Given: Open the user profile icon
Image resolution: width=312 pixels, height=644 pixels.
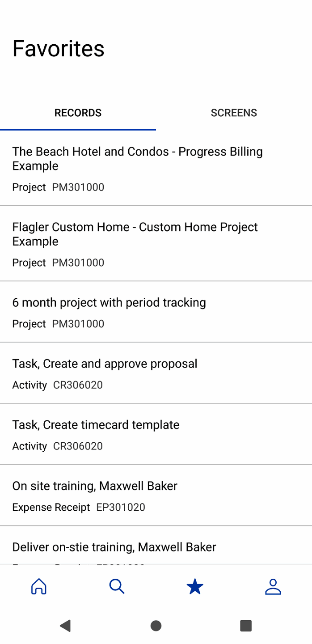Looking at the screenshot, I should [273, 586].
